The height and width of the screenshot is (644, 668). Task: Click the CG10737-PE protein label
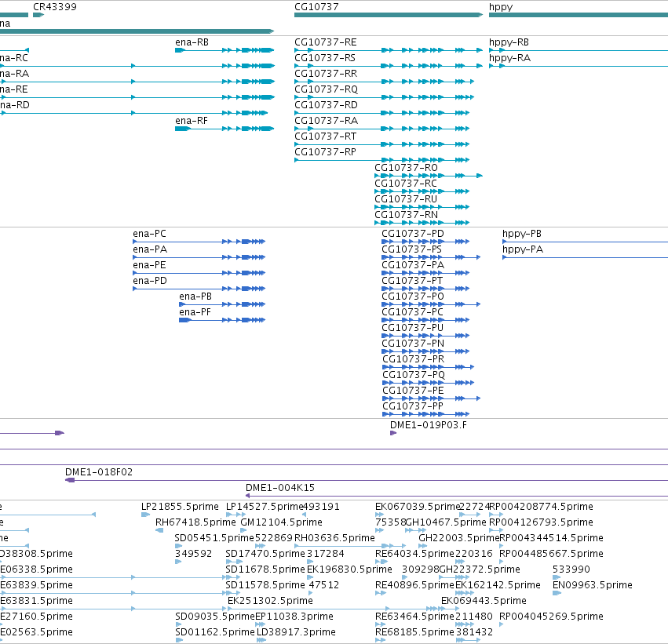pyautogui.click(x=413, y=391)
